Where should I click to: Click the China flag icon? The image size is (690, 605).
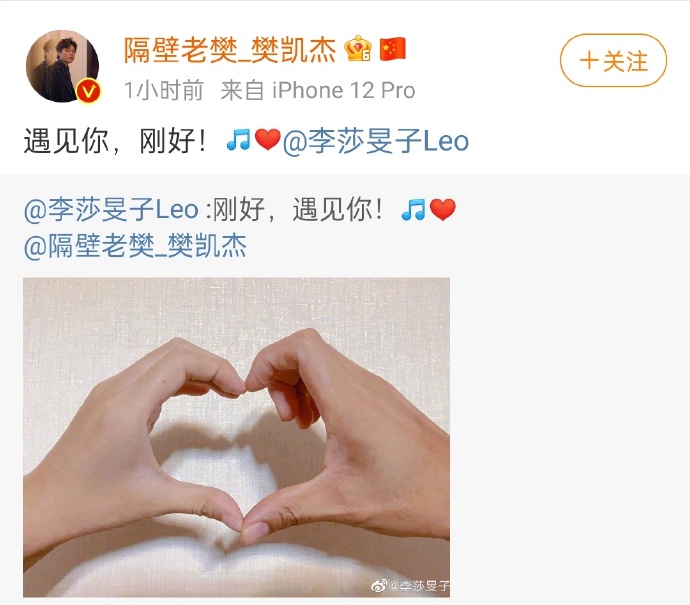393,49
